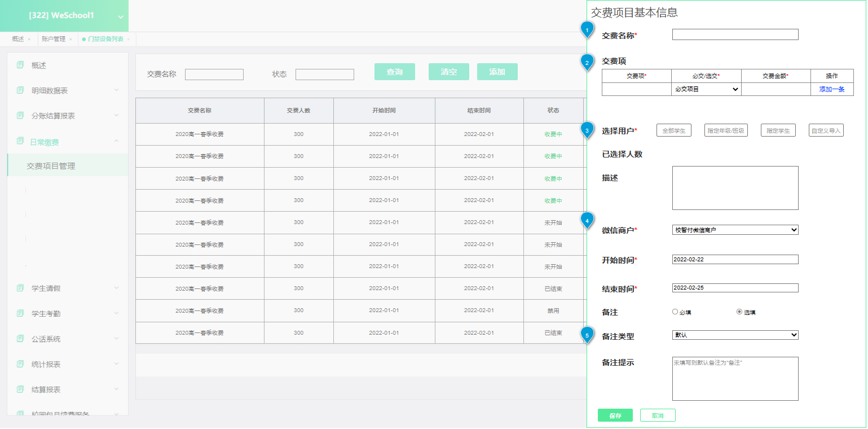Choose the 自定义导入 user option
868x429 pixels.
coord(826,130)
